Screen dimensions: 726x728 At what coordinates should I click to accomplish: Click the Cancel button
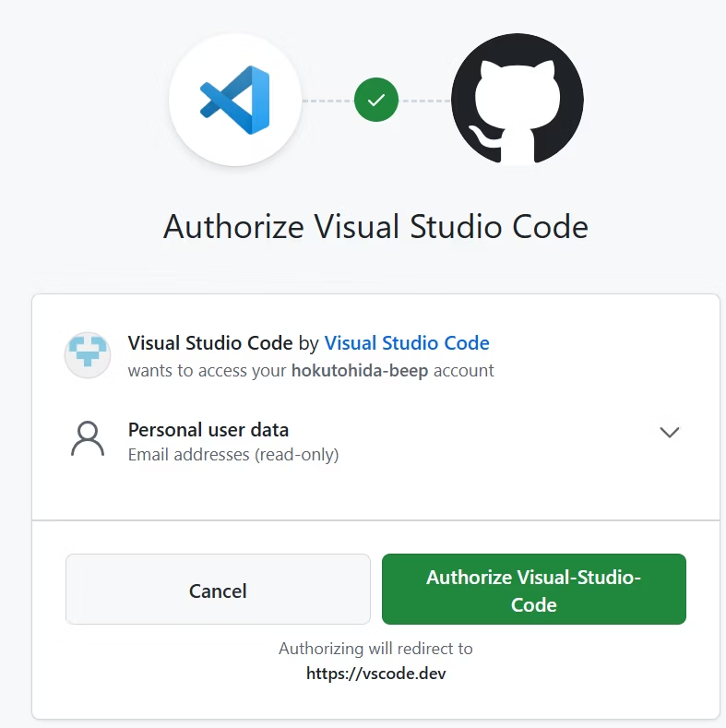(x=218, y=590)
